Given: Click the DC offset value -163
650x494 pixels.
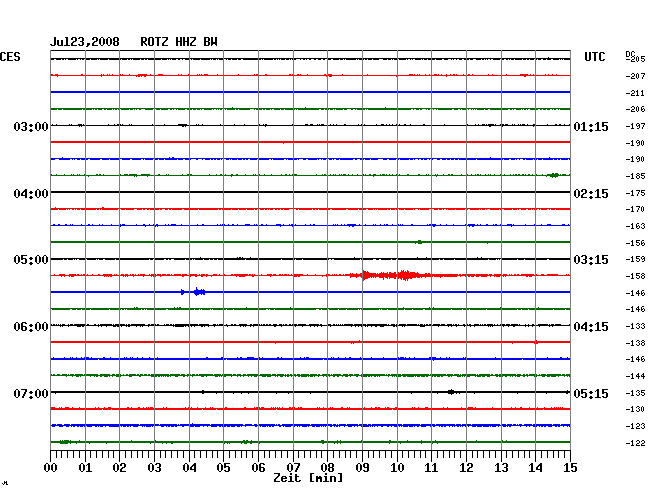Looking at the screenshot, I should [x=635, y=226].
